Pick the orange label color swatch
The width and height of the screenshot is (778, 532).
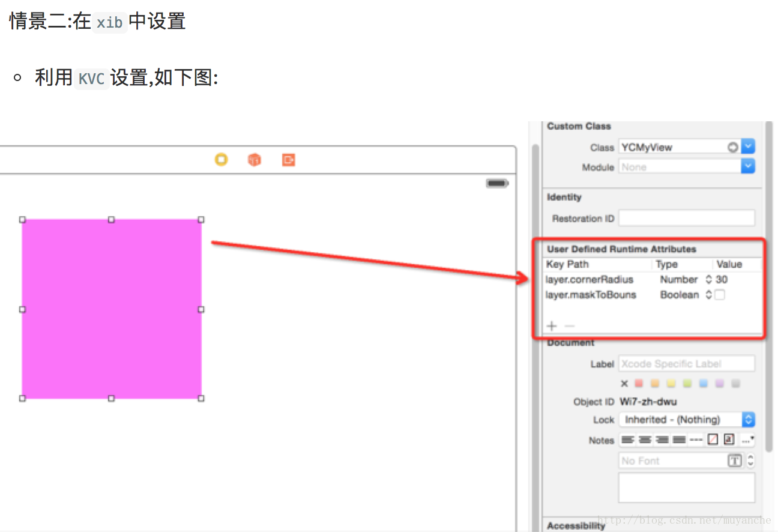(655, 383)
